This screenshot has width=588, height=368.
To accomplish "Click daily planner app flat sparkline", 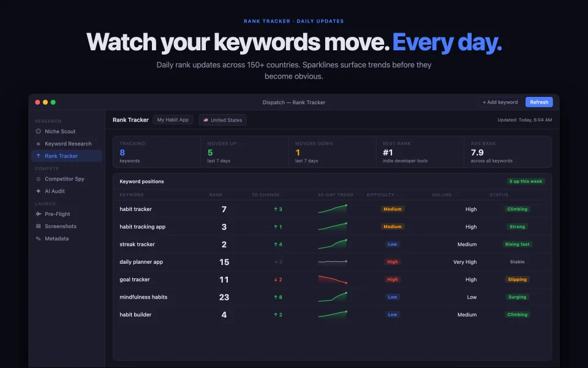I will tap(333, 261).
